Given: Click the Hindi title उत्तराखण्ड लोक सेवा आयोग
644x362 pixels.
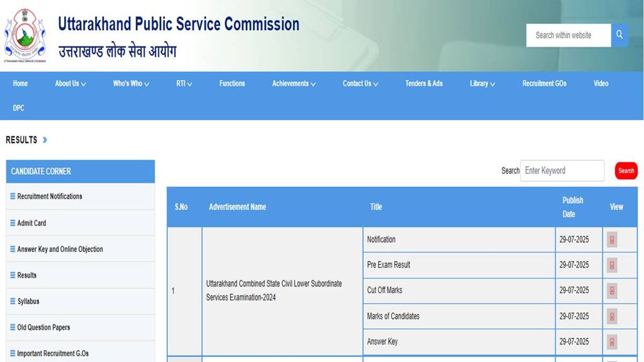Looking at the screenshot, I should pyautogui.click(x=117, y=52).
